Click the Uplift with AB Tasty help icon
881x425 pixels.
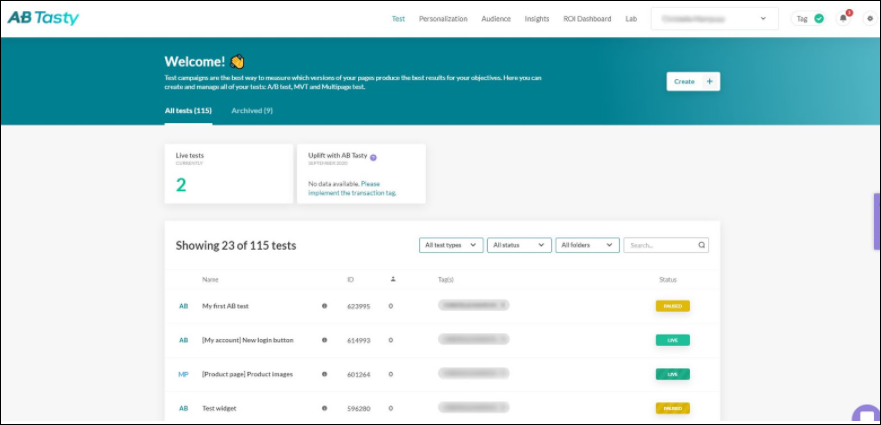tap(373, 157)
